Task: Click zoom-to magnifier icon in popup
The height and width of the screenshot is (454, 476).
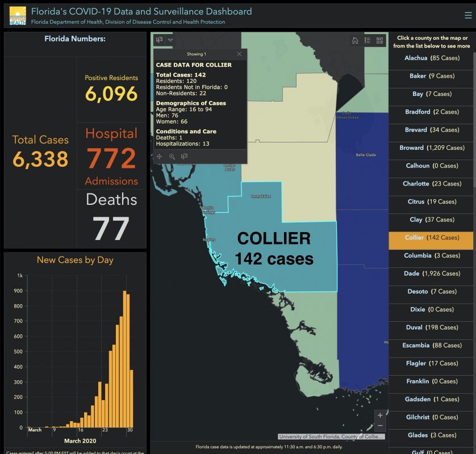Action: 172,156
